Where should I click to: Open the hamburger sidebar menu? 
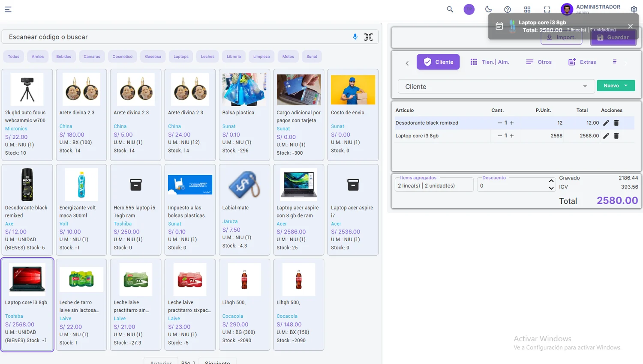tap(8, 9)
